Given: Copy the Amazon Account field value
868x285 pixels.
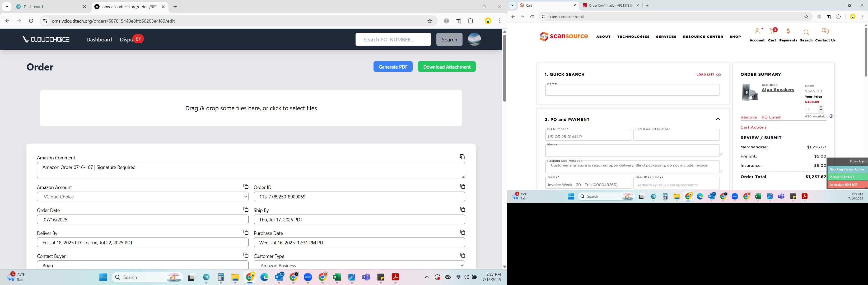Looking at the screenshot, I should click(246, 186).
